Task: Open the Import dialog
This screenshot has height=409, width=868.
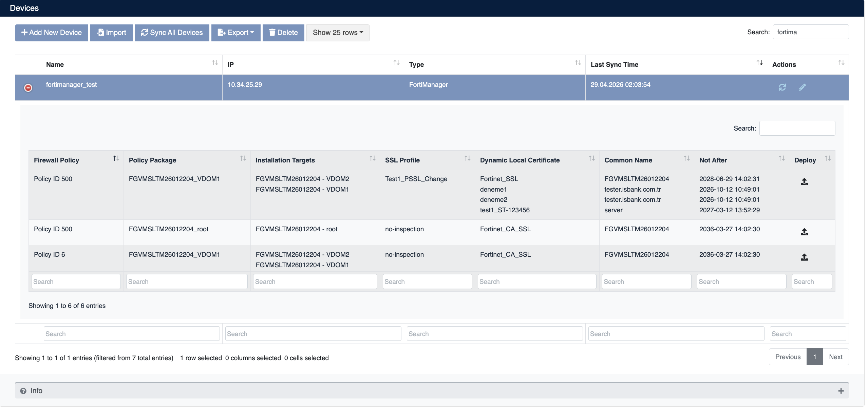Action: coord(111,33)
